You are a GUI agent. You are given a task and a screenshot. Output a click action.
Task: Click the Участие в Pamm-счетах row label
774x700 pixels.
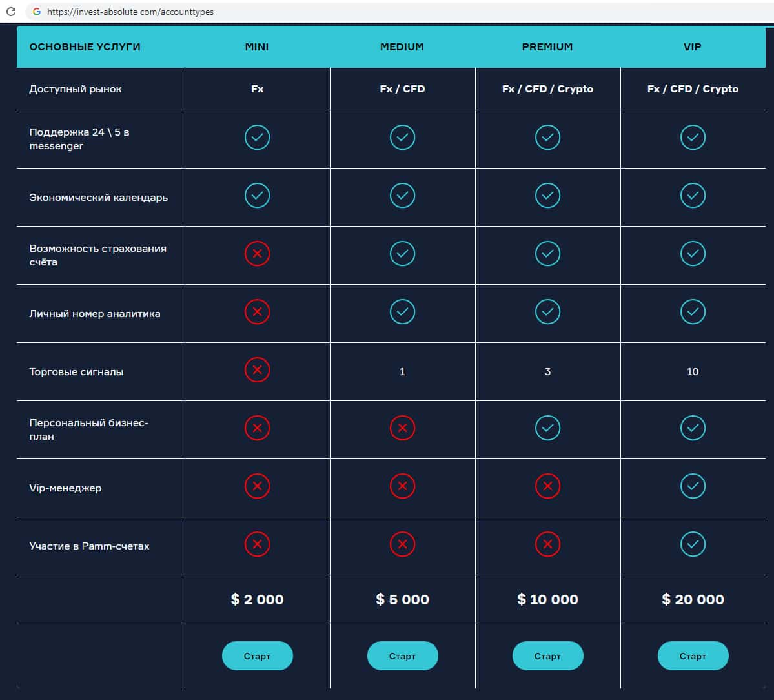pos(89,546)
